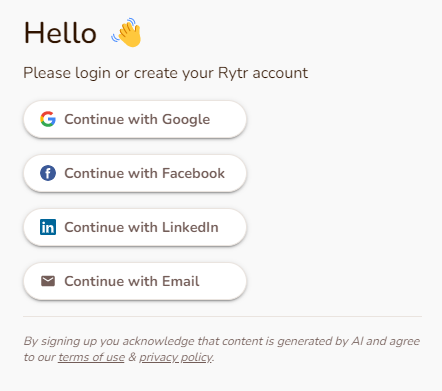Choose Continue with Facebook button

pyautogui.click(x=135, y=173)
